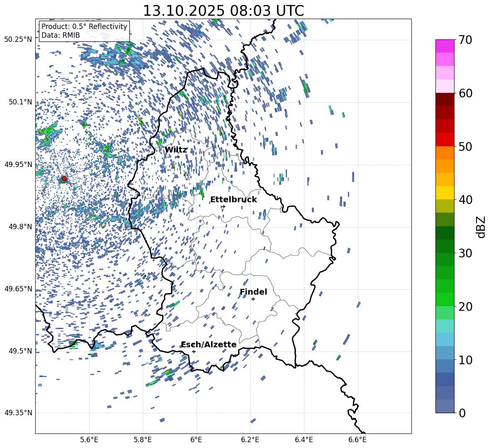Click the 'Wiltz' city label

[x=176, y=150]
